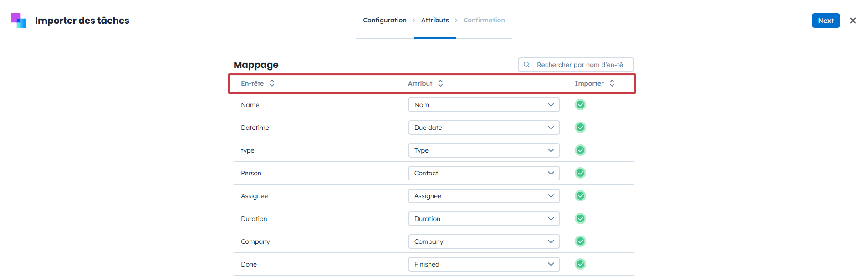The image size is (868, 277).
Task: Toggle import checkmark for Name row
Action: coord(580,105)
